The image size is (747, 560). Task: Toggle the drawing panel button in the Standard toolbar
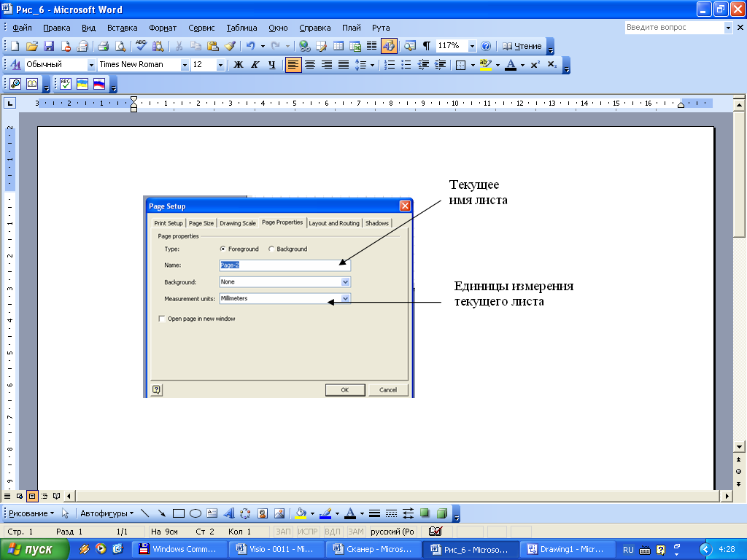click(389, 46)
